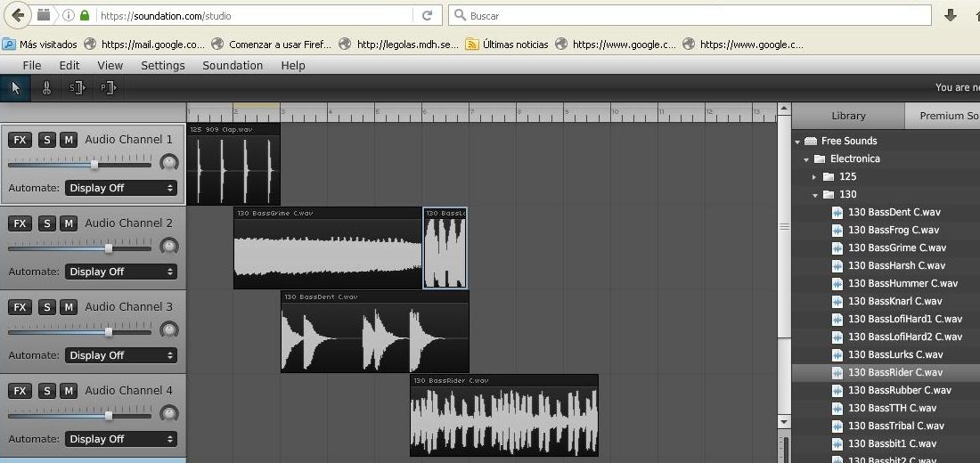Open FX panel for Audio Channel 1
The width and height of the screenshot is (980, 463).
[x=20, y=140]
